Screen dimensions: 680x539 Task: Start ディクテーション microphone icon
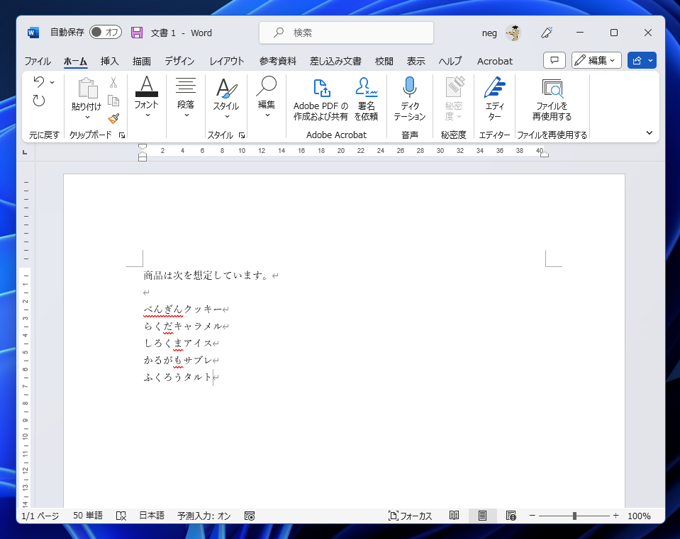click(x=409, y=87)
